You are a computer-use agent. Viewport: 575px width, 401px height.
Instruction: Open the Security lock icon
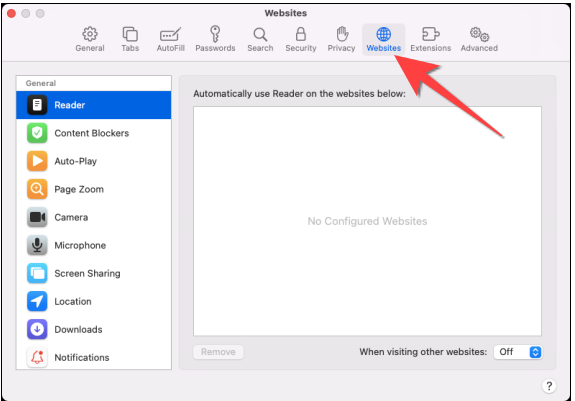pyautogui.click(x=301, y=34)
